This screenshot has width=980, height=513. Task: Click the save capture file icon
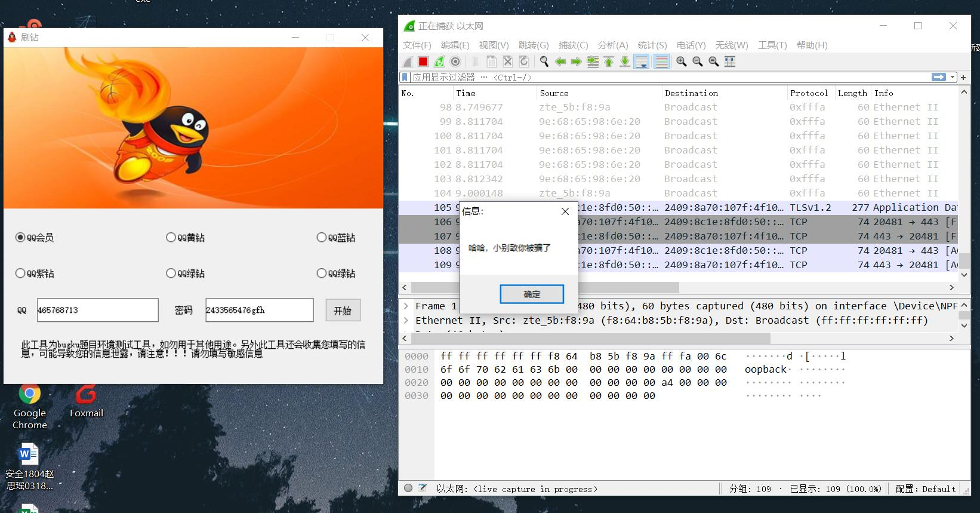492,62
